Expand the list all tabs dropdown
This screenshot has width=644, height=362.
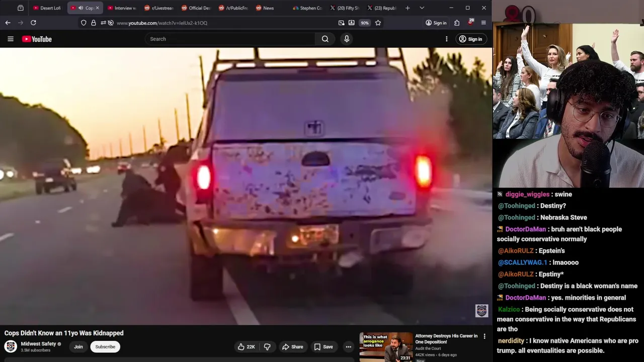422,8
